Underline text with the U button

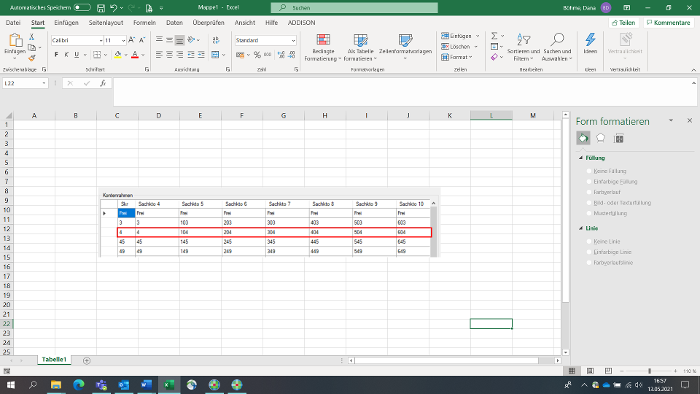(77, 54)
